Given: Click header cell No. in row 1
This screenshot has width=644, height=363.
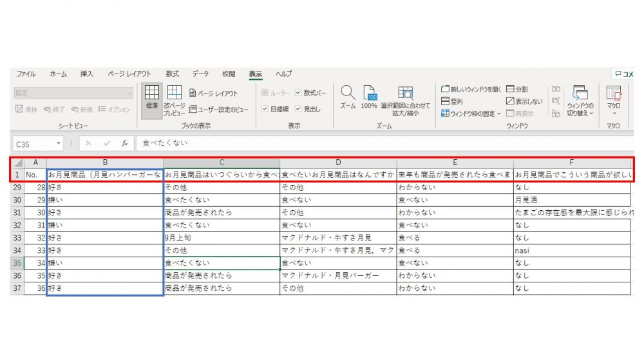Looking at the screenshot, I should click(35, 175).
